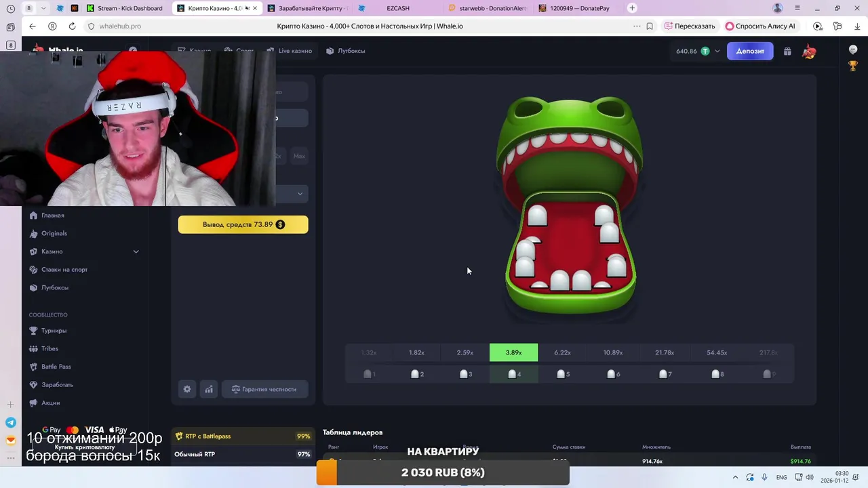
Task: Open Live казино in top navigation
Action: [x=290, y=51]
